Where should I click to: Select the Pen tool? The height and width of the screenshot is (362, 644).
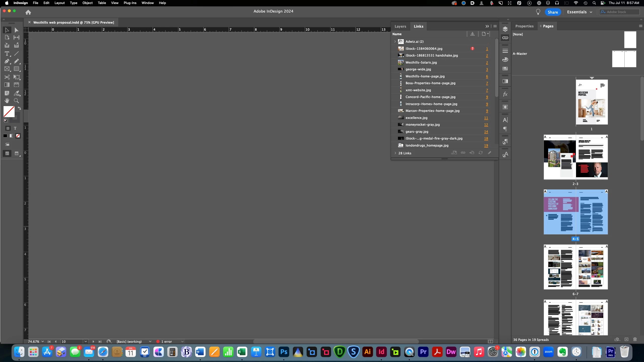point(7,61)
